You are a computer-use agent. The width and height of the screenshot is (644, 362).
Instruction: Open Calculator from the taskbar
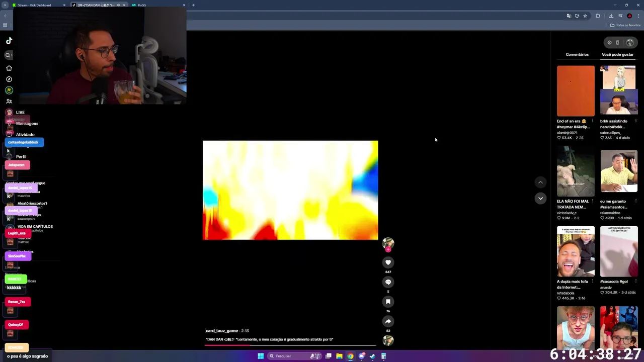(383, 356)
